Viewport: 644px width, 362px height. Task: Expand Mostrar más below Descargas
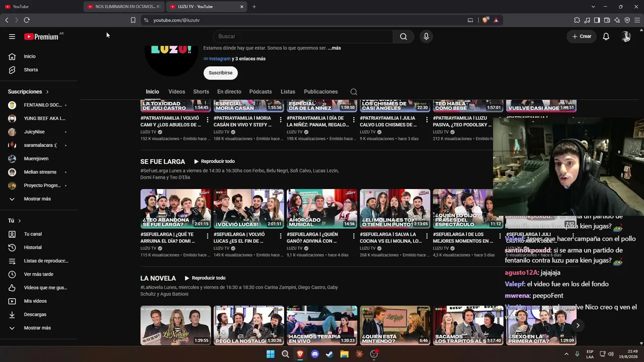tap(38, 328)
